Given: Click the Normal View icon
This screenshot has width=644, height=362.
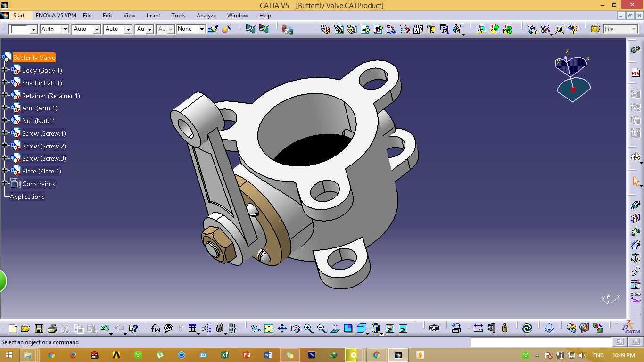Looking at the screenshot, I should (335, 329).
